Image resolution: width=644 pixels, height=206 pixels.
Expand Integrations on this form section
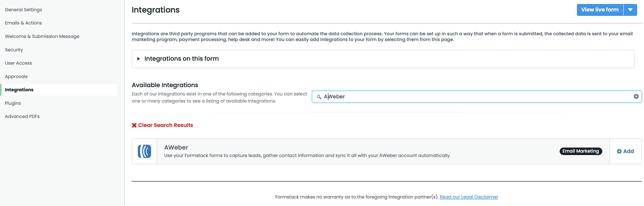pyautogui.click(x=139, y=59)
